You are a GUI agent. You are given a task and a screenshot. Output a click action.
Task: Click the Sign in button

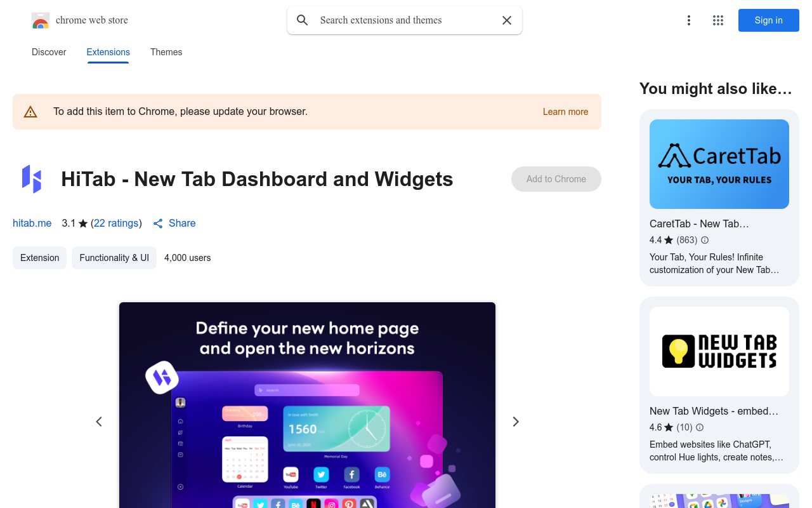click(769, 20)
